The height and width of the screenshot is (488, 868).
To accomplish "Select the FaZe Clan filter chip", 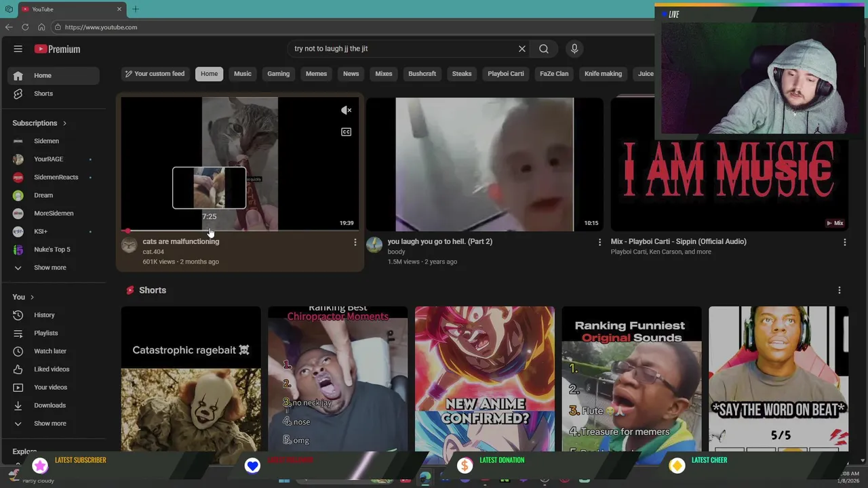I will pyautogui.click(x=554, y=74).
